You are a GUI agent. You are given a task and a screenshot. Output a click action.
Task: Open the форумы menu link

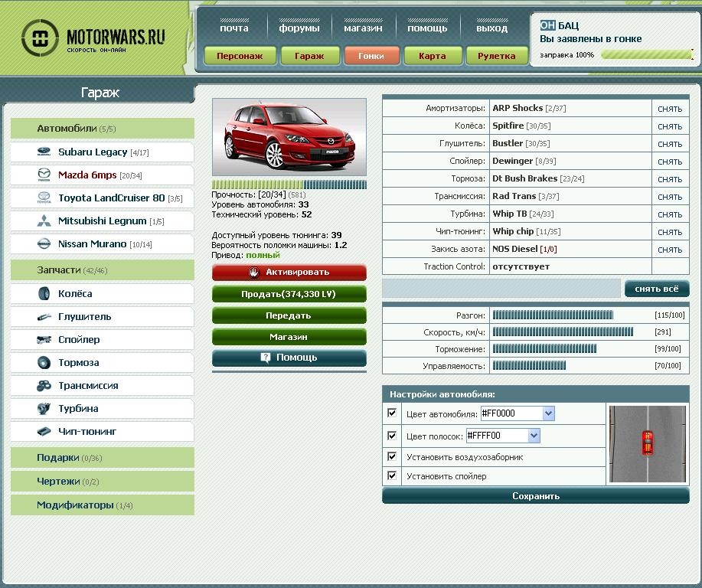[299, 28]
